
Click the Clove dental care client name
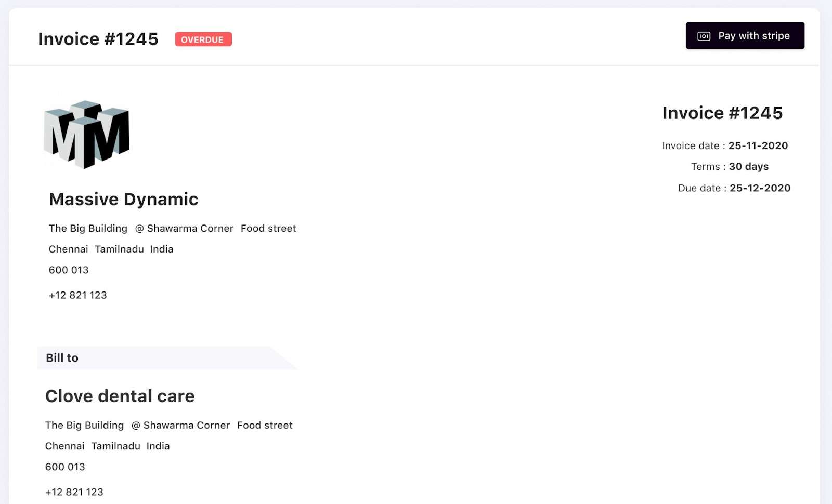coord(120,396)
